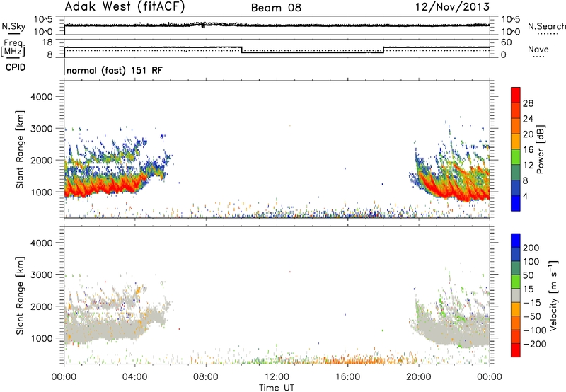This screenshot has height=392, width=566.
Task: Click the "CPID" row label
Action: pos(16,67)
